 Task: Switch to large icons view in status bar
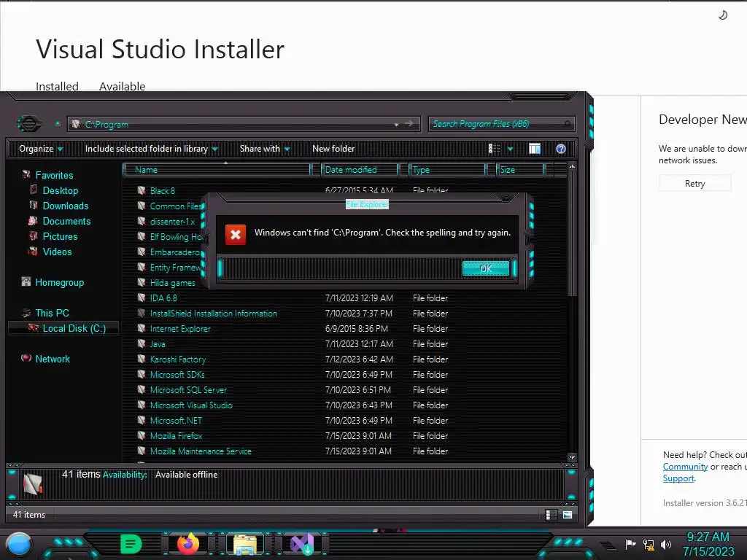pyautogui.click(x=568, y=515)
